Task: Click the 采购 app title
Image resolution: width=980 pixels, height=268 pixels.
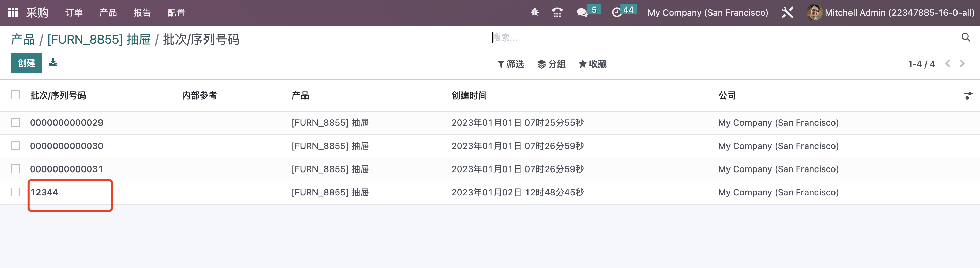Action: (37, 13)
